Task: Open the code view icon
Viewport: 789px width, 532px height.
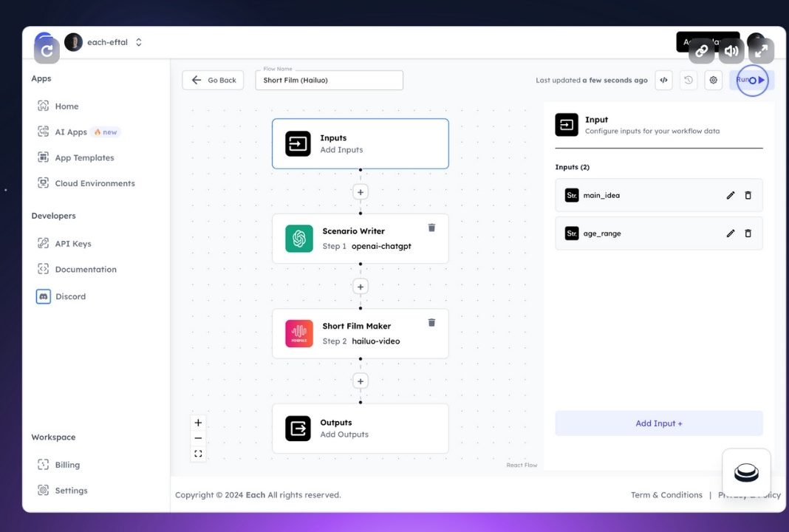Action: point(663,80)
